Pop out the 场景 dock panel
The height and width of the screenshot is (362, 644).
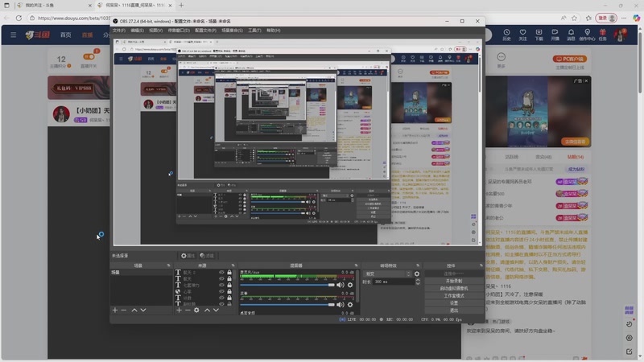(x=168, y=265)
